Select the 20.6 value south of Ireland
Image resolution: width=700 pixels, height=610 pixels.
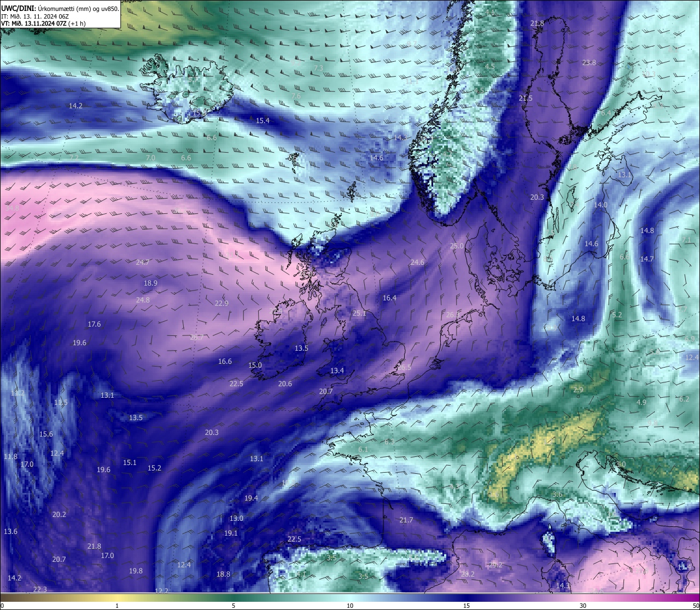(285, 384)
